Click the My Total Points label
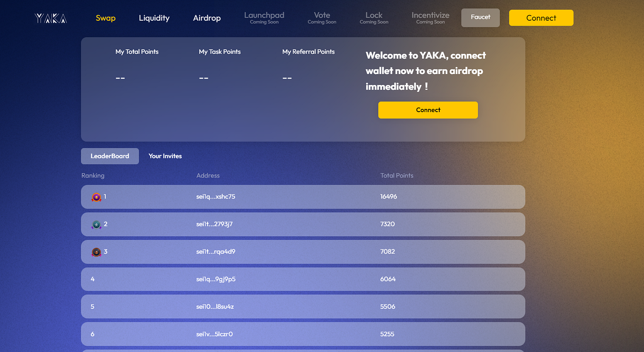The width and height of the screenshot is (644, 352). 137,52
